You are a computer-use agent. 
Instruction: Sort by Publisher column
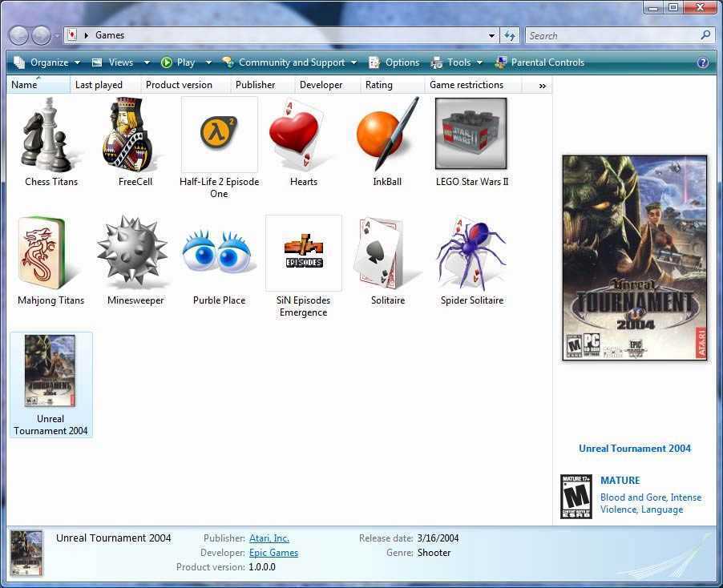[262, 85]
